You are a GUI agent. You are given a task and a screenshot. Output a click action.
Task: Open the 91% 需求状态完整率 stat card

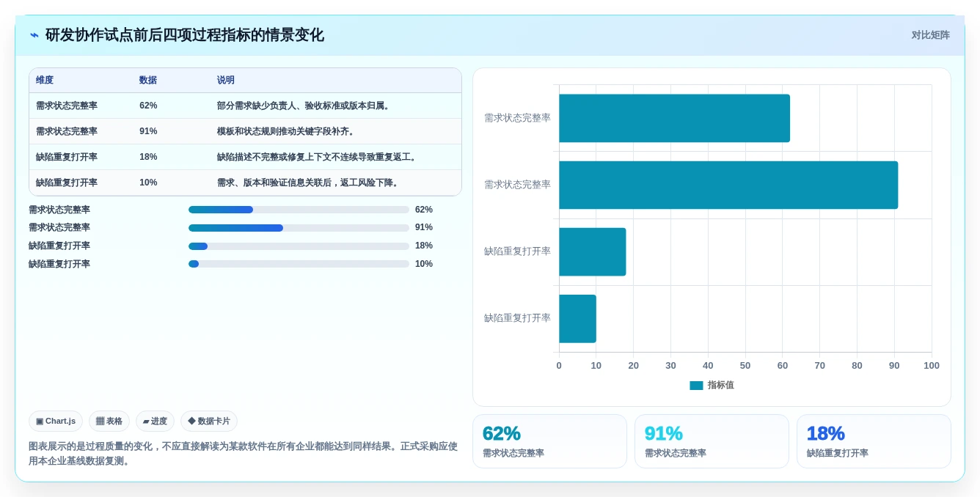tap(712, 441)
